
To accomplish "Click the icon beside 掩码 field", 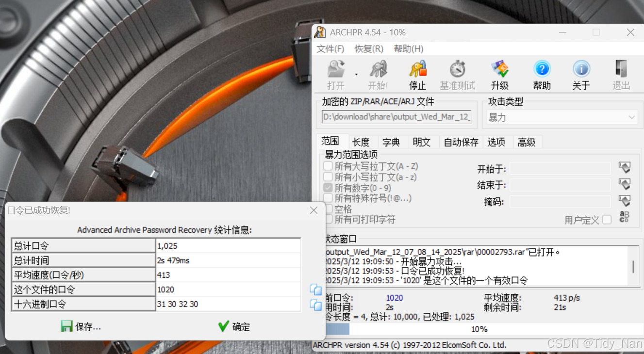I will coord(624,201).
